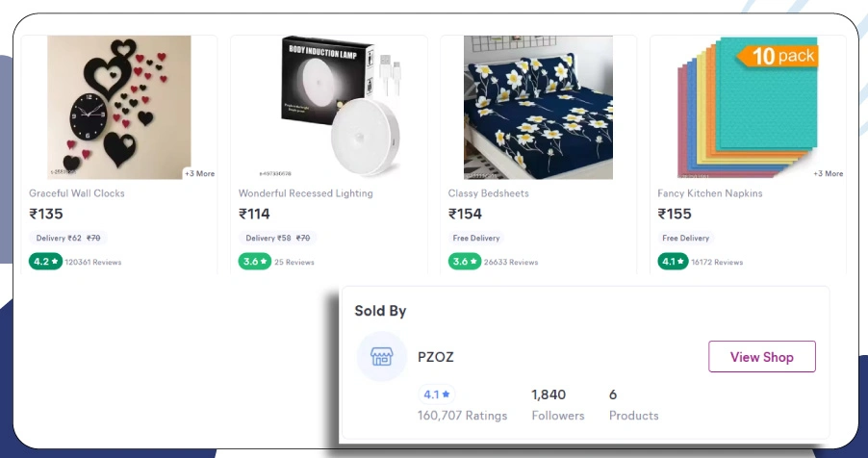The image size is (868, 458).
Task: Select the Classy Bedsheets product photo
Action: coord(538,107)
